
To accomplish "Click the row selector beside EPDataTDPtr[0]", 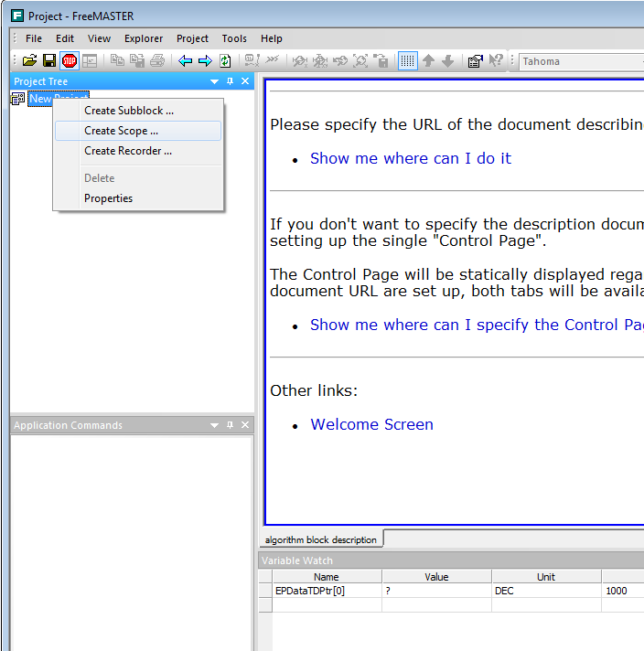I will click(265, 591).
